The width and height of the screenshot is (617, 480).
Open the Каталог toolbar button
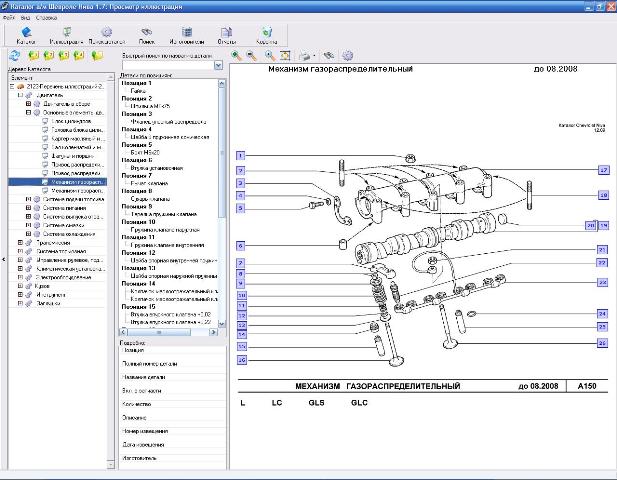coord(26,35)
